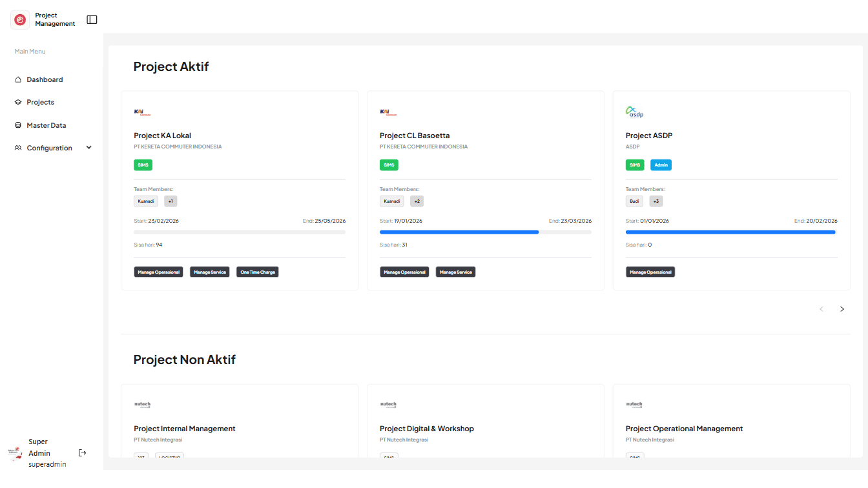Open the Project Digital & Workshop title
Viewport: 868px width, 488px height.
pyautogui.click(x=427, y=429)
